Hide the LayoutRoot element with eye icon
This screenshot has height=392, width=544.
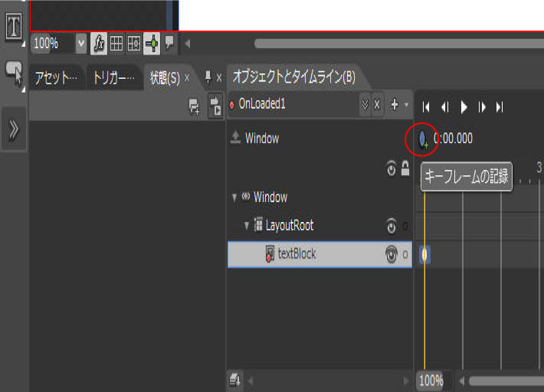point(392,226)
